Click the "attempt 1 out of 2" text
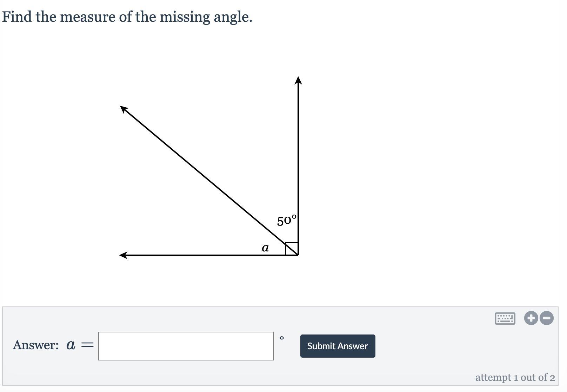Image resolution: width=567 pixels, height=392 pixels. pos(515,378)
